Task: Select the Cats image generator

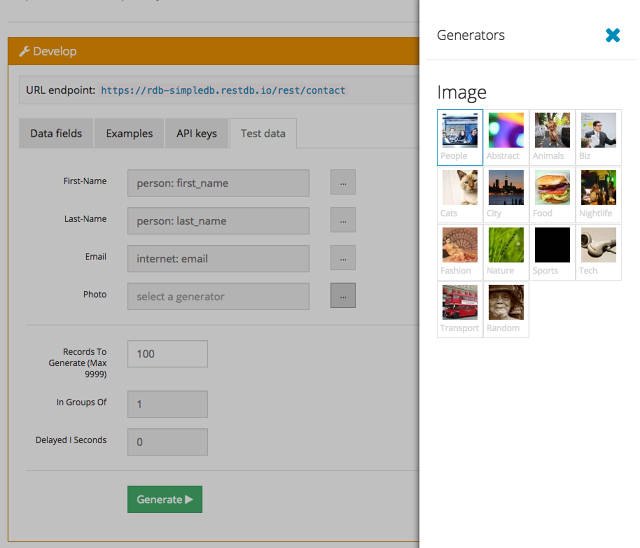Action: [x=460, y=195]
